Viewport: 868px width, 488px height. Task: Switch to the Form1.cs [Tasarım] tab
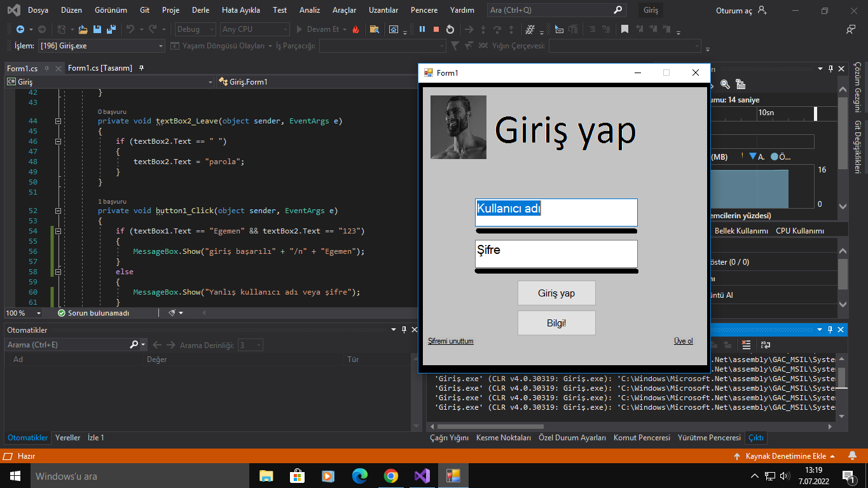click(100, 68)
